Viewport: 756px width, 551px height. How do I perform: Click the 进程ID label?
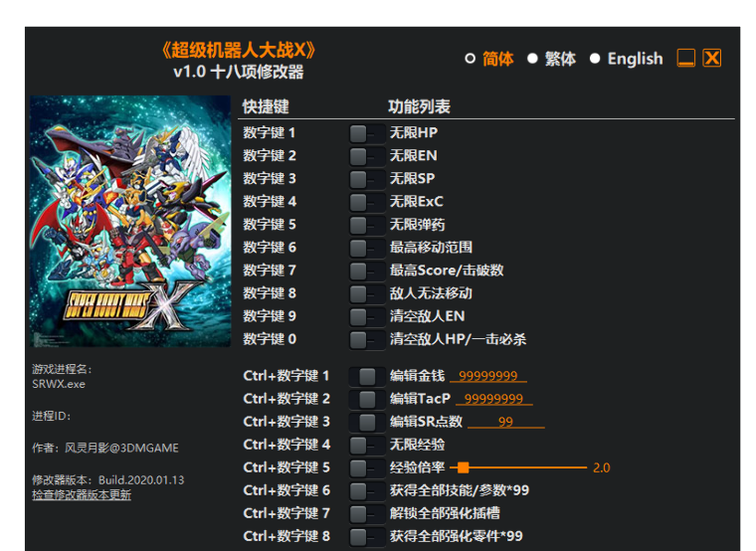point(51,416)
